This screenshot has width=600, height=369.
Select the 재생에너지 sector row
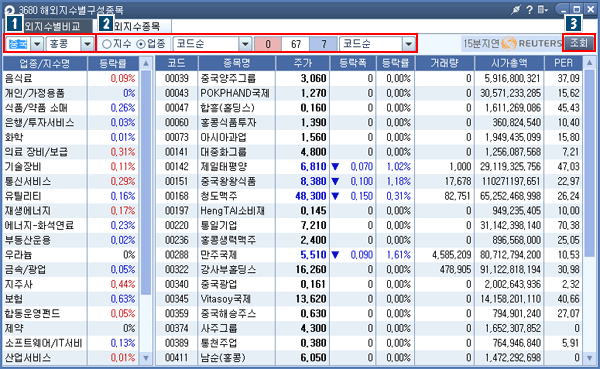pyautogui.click(x=71, y=211)
